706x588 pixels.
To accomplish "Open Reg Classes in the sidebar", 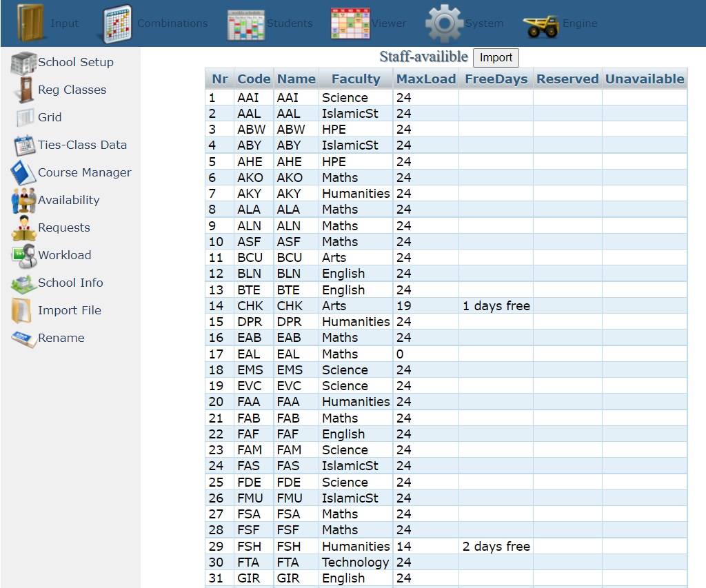I will click(x=72, y=90).
